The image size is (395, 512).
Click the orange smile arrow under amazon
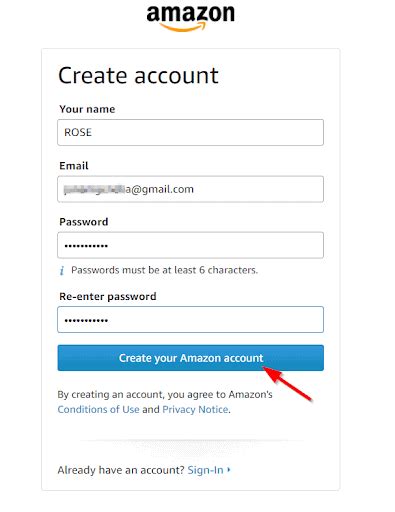(182, 27)
